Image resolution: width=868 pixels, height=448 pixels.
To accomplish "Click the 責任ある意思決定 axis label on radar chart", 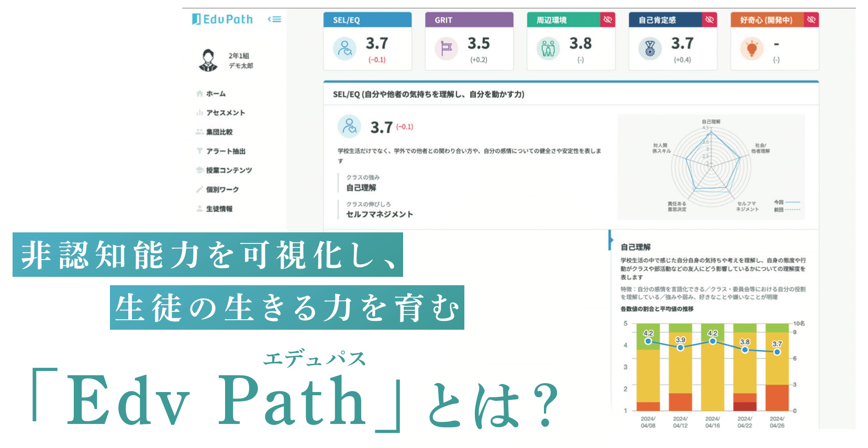I will tap(676, 206).
